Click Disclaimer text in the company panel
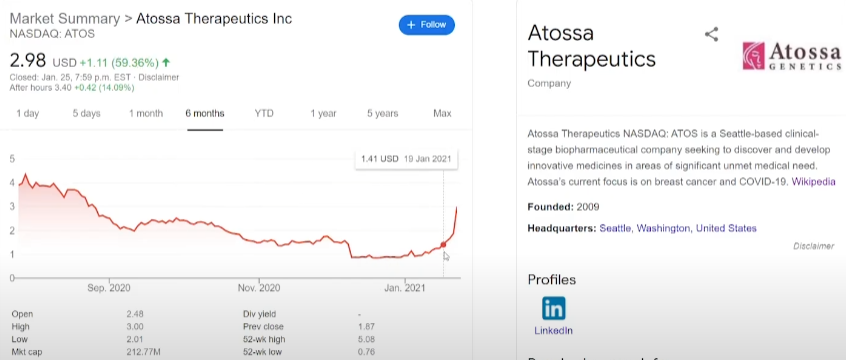This screenshot has height=360, width=846. [813, 246]
